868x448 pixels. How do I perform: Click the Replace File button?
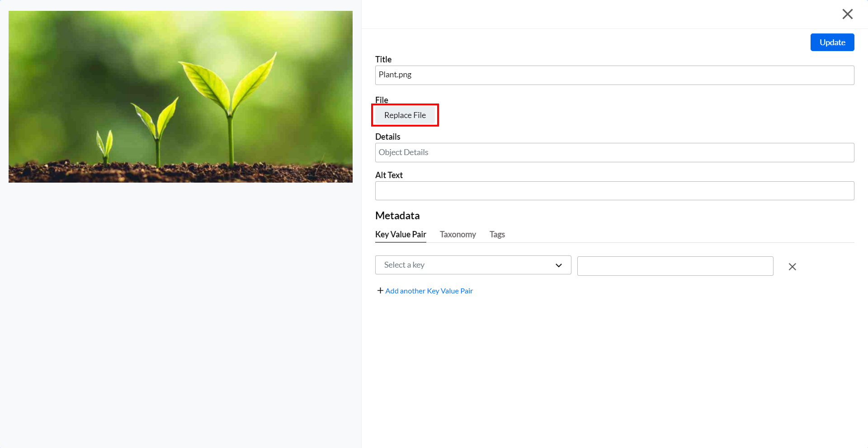[x=405, y=115]
